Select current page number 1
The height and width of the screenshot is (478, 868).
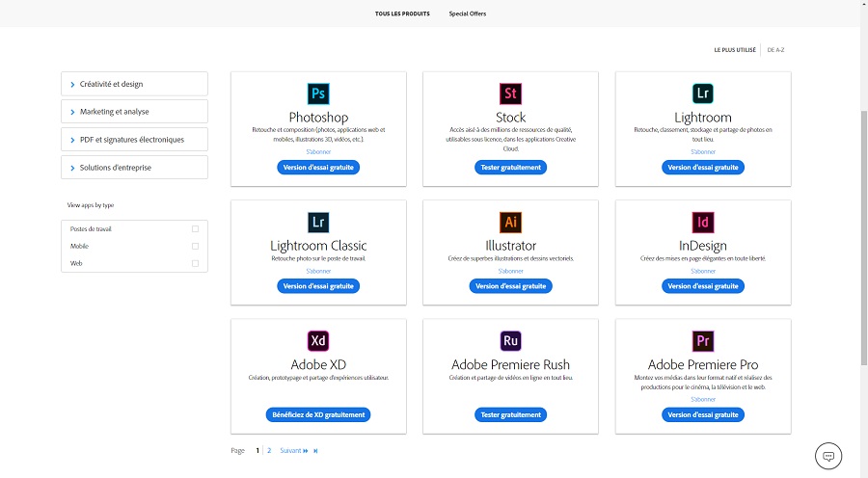point(258,451)
